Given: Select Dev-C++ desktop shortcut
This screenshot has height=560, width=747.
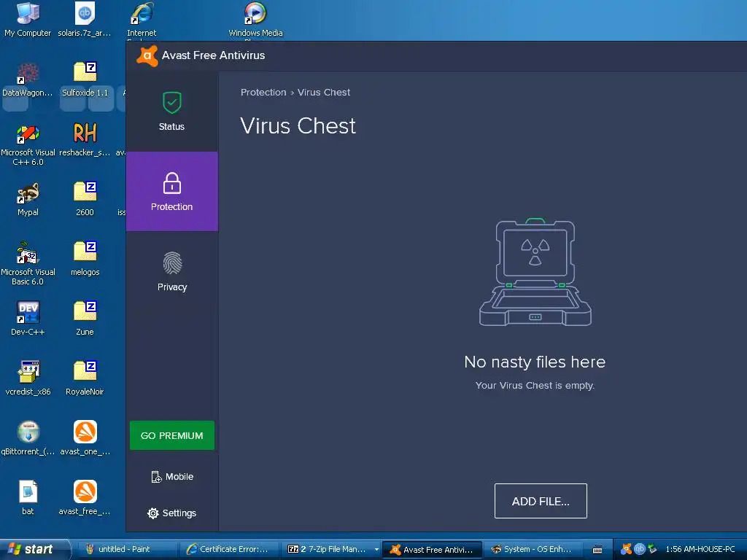Looking at the screenshot, I should [x=28, y=319].
